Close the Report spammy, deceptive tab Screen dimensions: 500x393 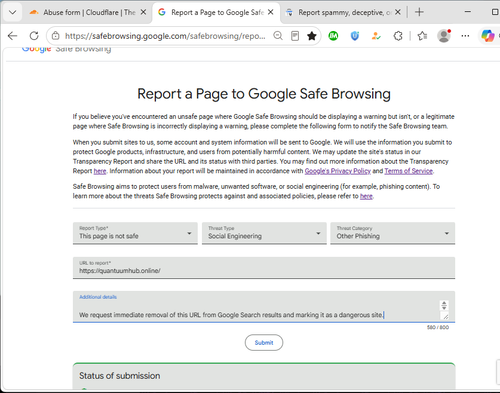point(398,12)
